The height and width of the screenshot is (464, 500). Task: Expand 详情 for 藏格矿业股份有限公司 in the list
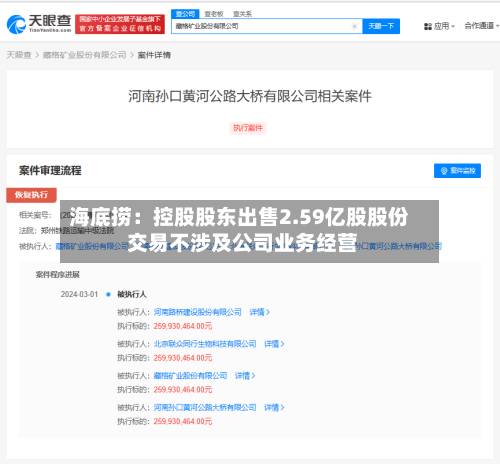(245, 376)
